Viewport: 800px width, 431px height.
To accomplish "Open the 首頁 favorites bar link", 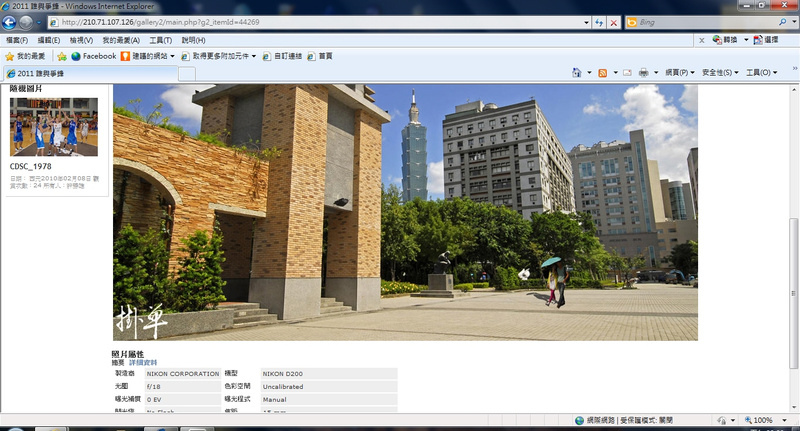I will tap(319, 56).
